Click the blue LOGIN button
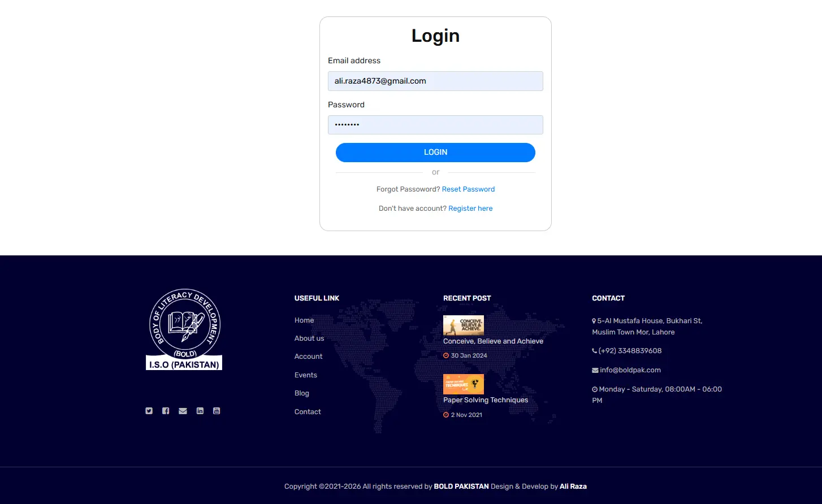Image resolution: width=822 pixels, height=504 pixels. (435, 153)
